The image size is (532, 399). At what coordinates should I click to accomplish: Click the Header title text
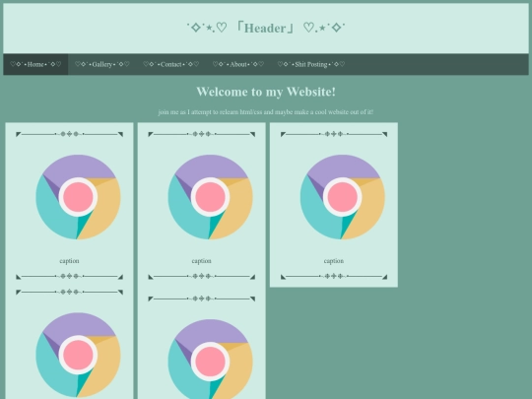point(266,28)
